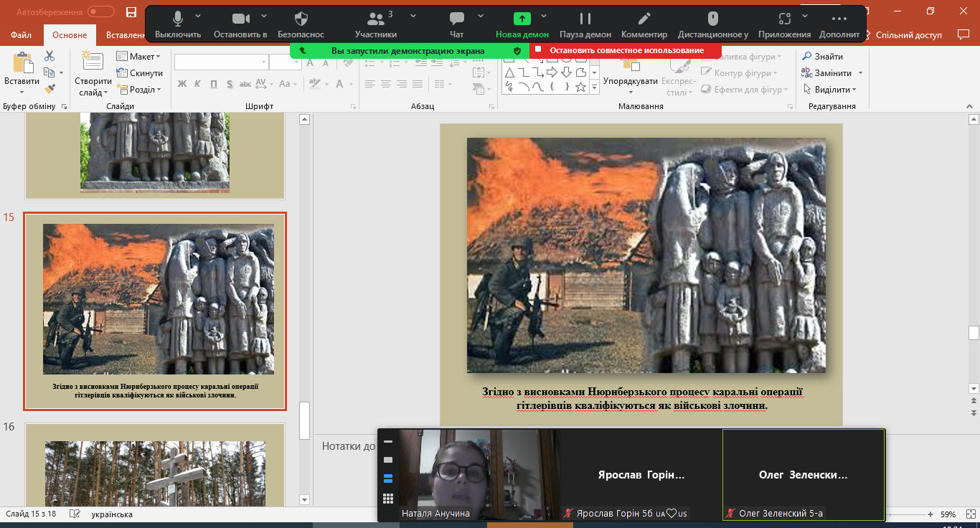Click the Format Painter brush
This screenshot has height=528, width=980.
[x=50, y=89]
